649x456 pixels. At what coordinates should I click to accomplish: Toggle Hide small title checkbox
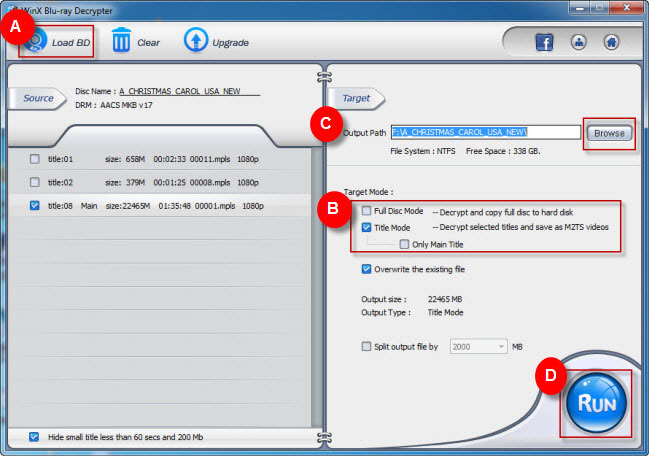click(x=34, y=437)
